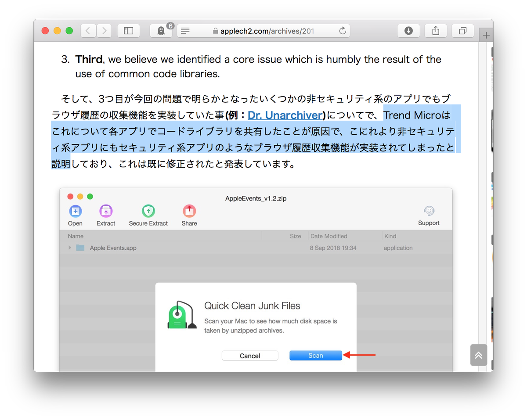Show all tabs overview button
Screen dimensions: 527x420
coord(463,31)
